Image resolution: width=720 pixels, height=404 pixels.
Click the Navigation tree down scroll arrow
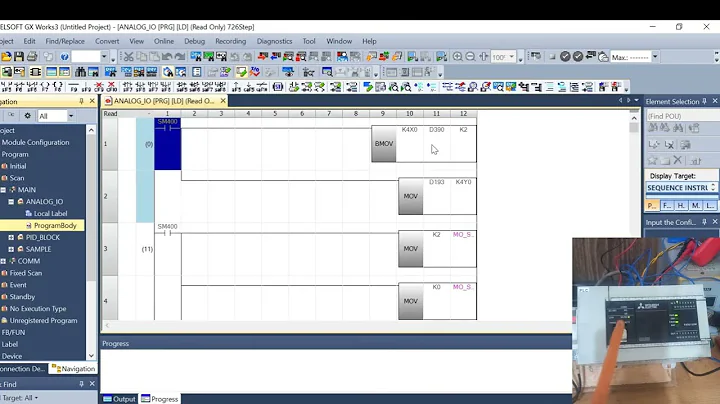[91, 356]
